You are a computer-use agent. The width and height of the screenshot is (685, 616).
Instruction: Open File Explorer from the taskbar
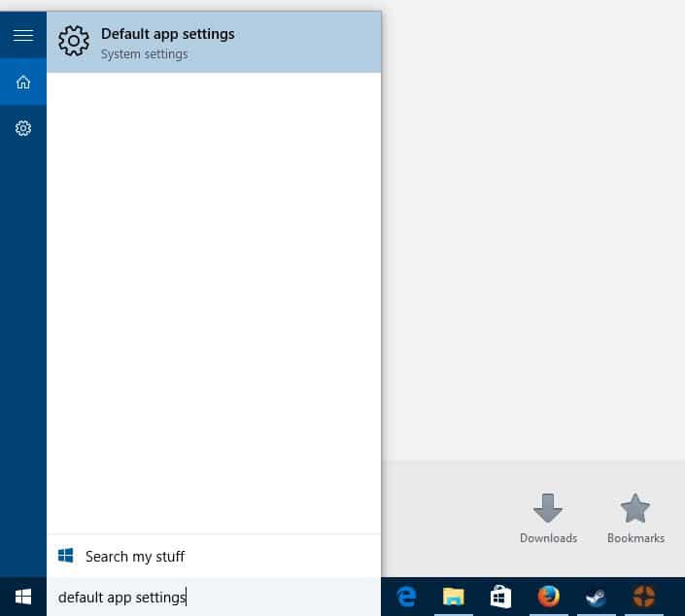click(454, 597)
